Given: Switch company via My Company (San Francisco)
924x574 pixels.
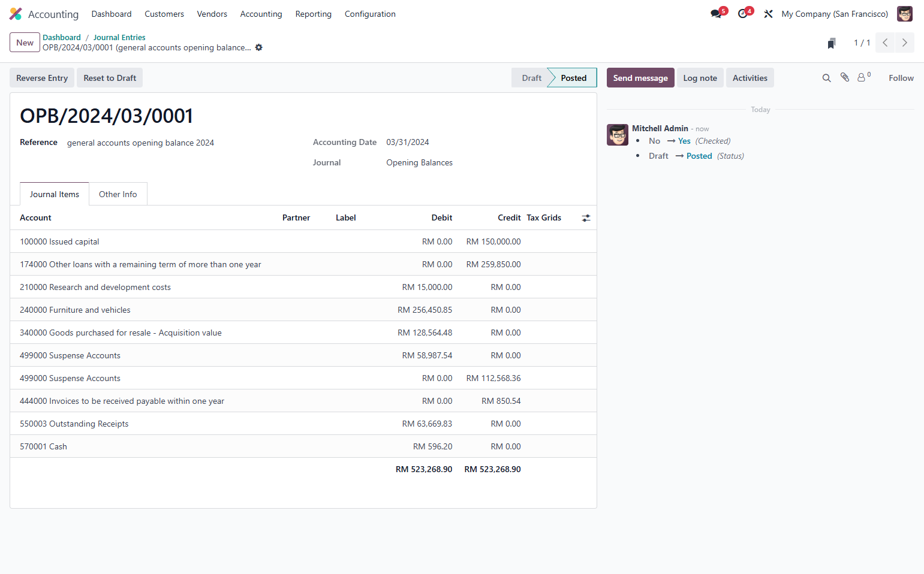Looking at the screenshot, I should 835,14.
